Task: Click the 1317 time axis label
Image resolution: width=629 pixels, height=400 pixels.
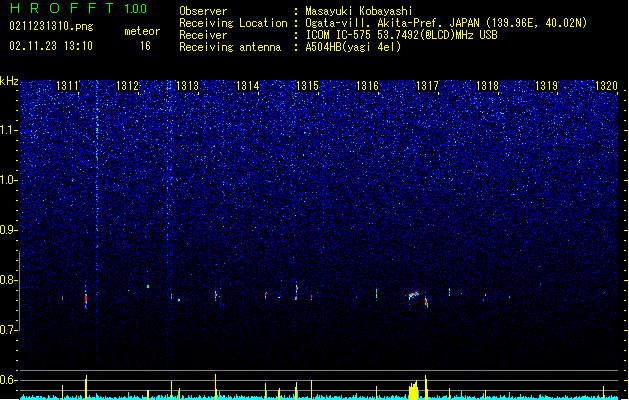Action: tap(428, 86)
